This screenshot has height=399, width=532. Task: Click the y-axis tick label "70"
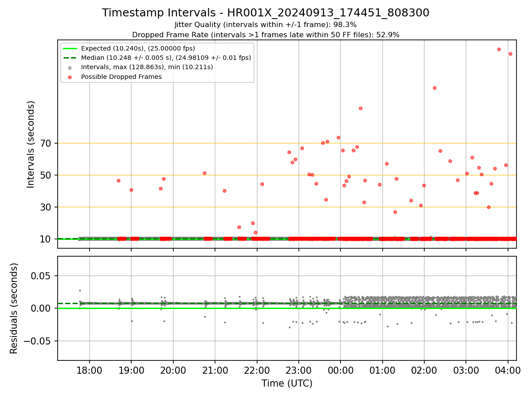(47, 143)
